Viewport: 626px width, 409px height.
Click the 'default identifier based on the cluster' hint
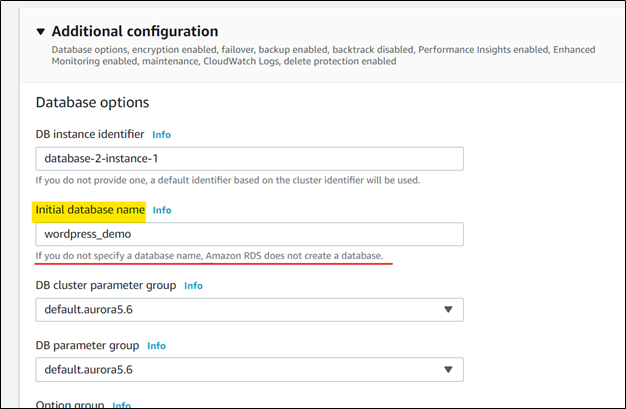[228, 180]
